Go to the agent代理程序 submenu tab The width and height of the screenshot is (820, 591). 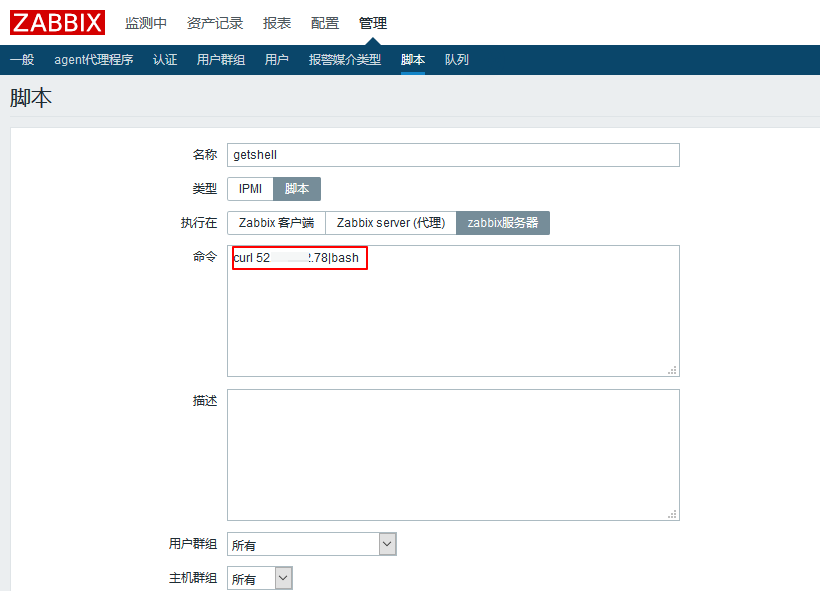click(x=94, y=60)
